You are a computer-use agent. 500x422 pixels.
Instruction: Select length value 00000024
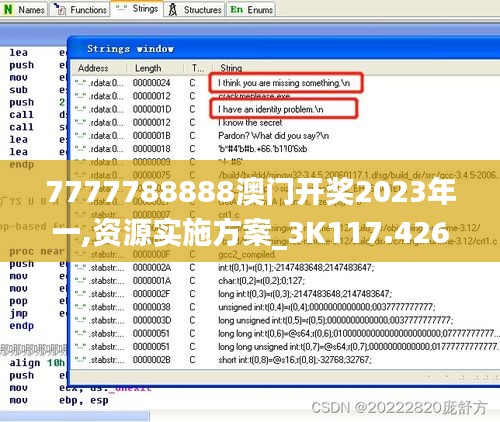coord(152,83)
